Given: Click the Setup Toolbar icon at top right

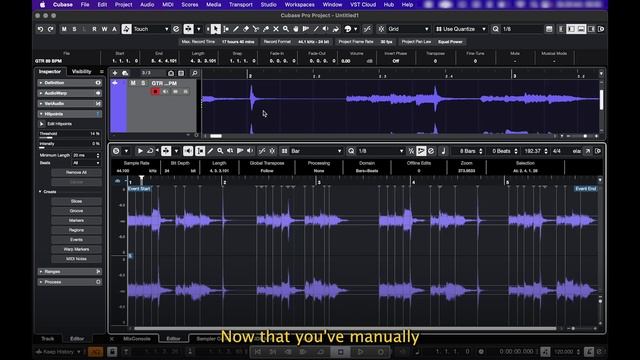Looking at the screenshot, I should [x=601, y=29].
